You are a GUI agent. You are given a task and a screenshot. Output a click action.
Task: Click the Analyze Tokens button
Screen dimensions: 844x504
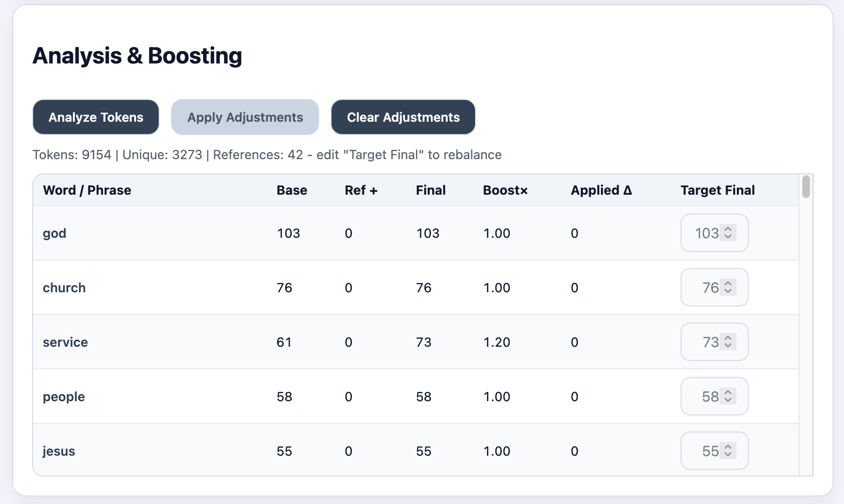tap(96, 117)
